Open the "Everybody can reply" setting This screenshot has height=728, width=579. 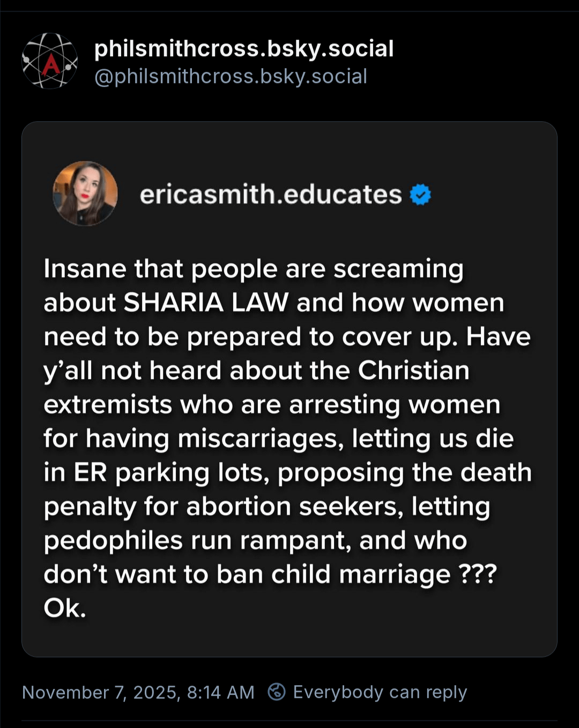[380, 692]
